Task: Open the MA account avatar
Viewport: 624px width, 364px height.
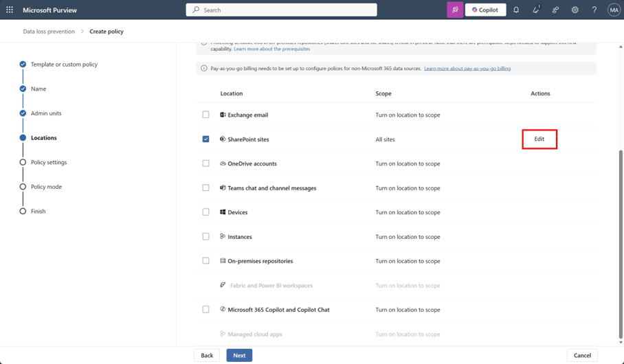Action: tap(613, 10)
